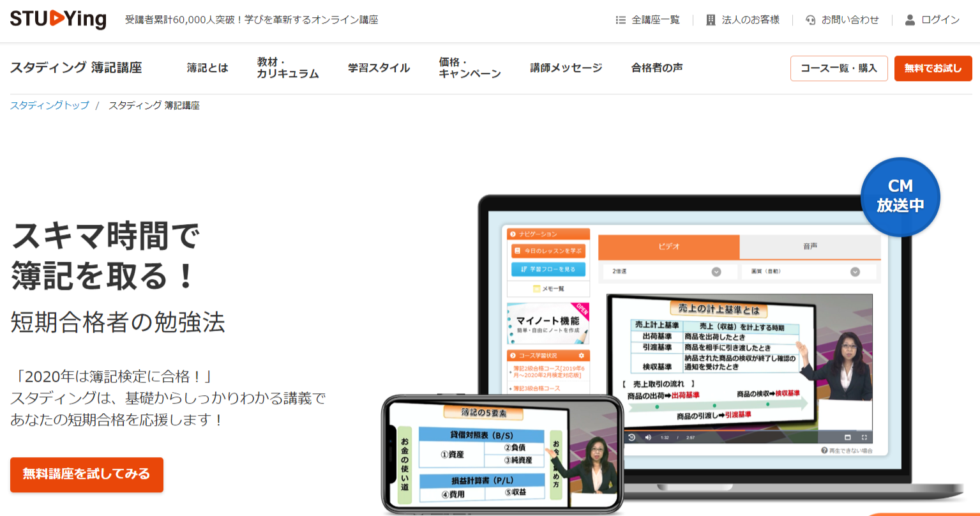Click the スタディング 簿記講座 title
Screen dimensions: 980x516
[76, 68]
